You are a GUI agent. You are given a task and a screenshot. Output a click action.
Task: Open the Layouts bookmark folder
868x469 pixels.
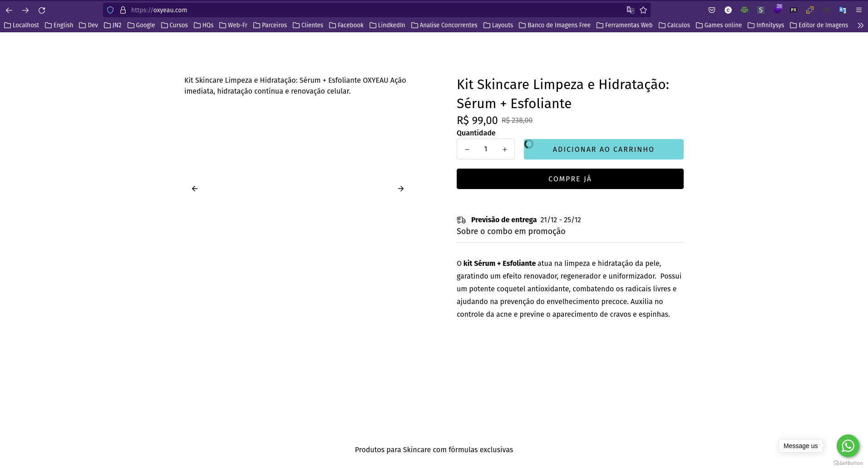coord(498,25)
